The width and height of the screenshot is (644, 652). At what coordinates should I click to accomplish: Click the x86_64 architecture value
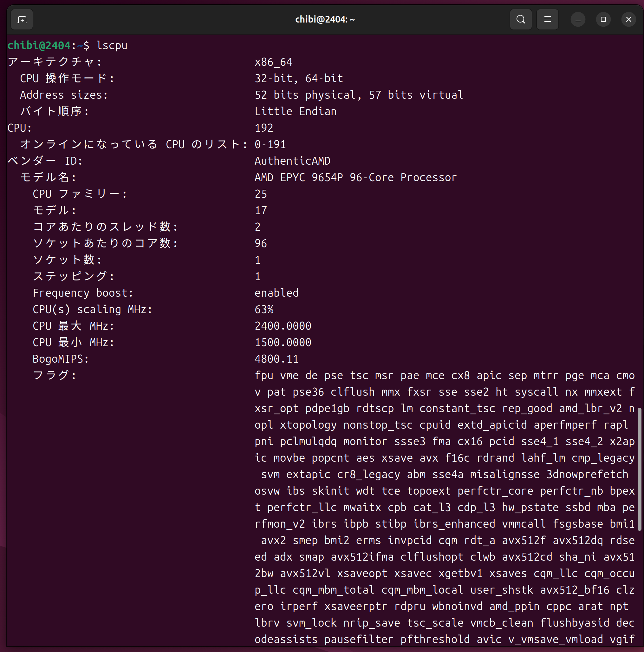[273, 62]
